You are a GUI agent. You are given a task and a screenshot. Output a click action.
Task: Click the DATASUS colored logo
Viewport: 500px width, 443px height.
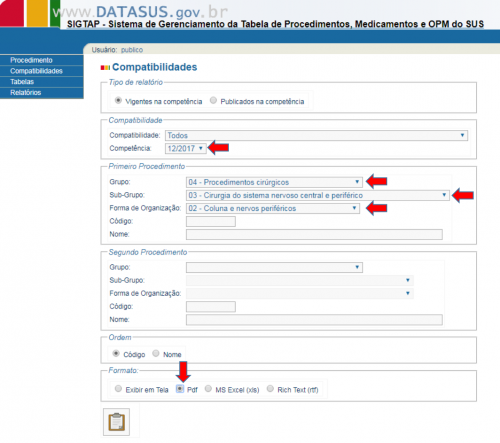pyautogui.click(x=30, y=13)
